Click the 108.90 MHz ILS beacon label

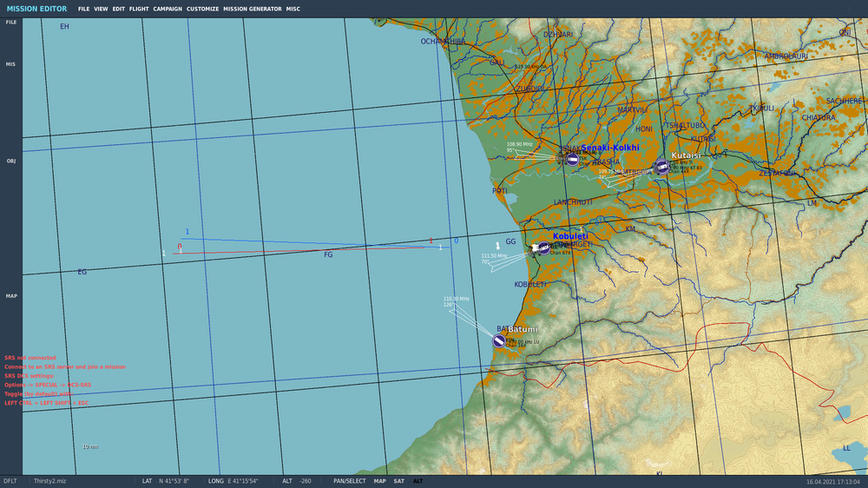coord(519,144)
